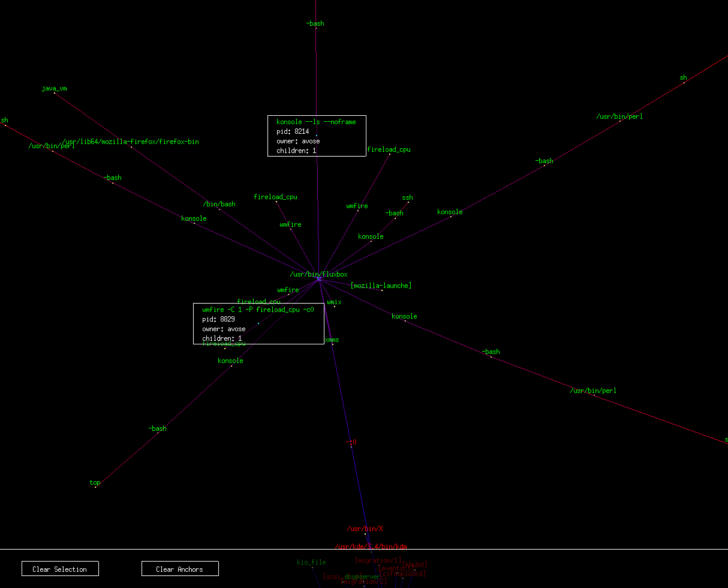Click the [mozilla-launche] process node

coord(381,290)
